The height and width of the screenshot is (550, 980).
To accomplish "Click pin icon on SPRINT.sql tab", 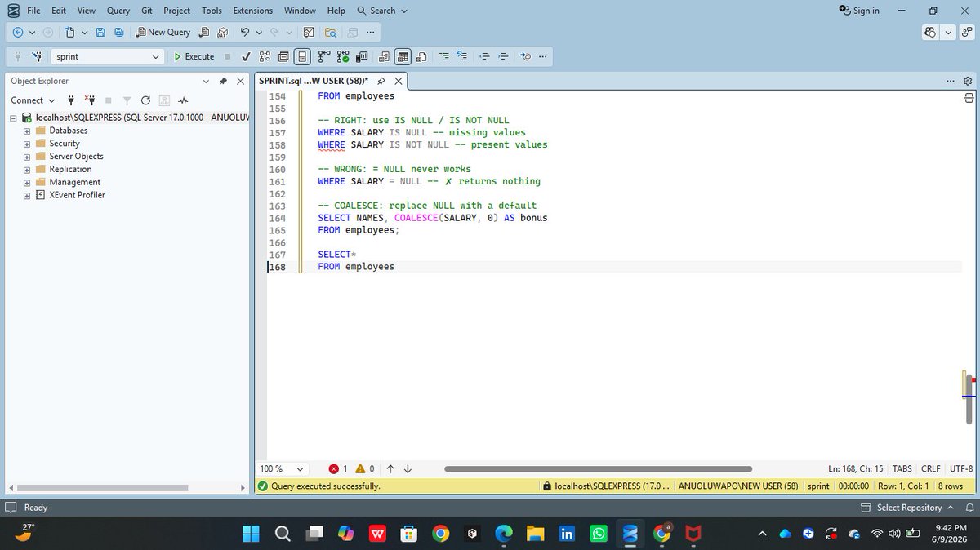I will (x=381, y=81).
